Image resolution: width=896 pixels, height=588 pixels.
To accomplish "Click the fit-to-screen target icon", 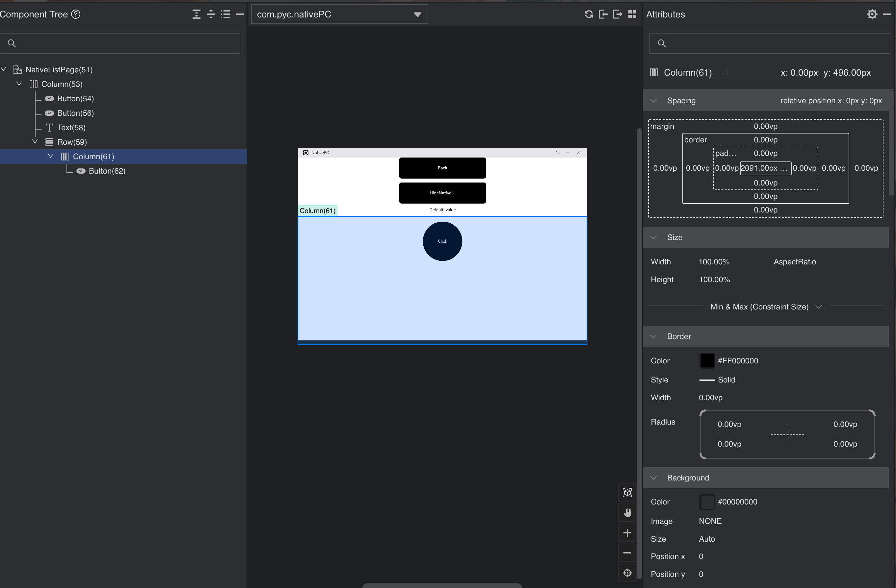I will click(x=627, y=573).
